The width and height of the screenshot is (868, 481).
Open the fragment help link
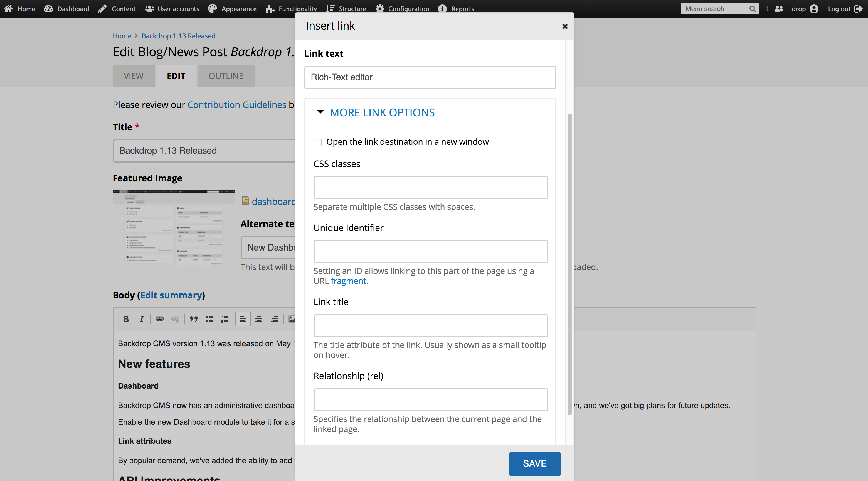348,281
